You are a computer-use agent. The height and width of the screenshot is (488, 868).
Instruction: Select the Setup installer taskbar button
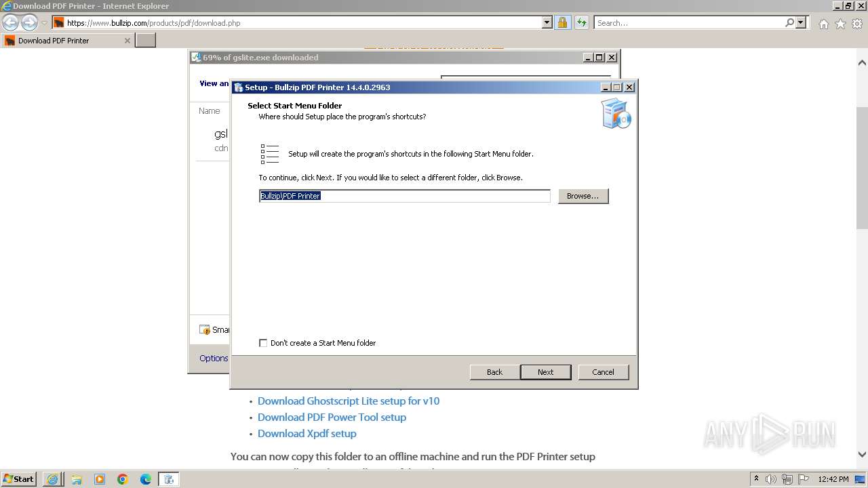169,479
